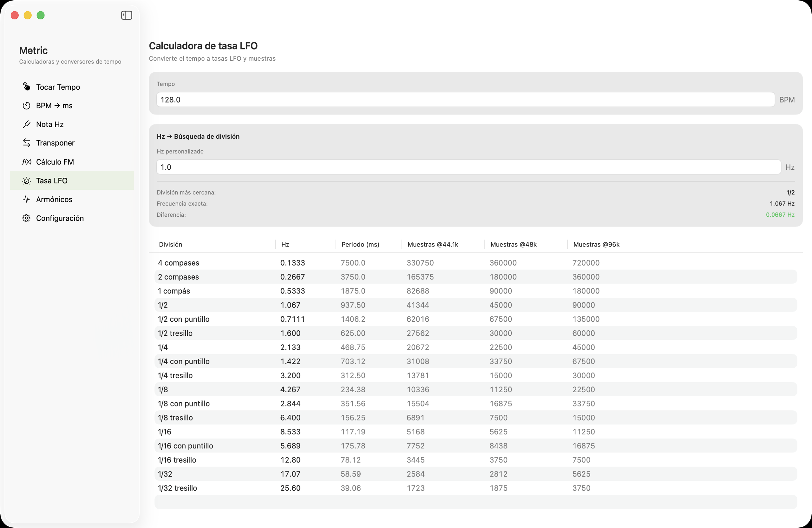Click the 468.75 period value
The image size is (812, 528).
click(353, 347)
